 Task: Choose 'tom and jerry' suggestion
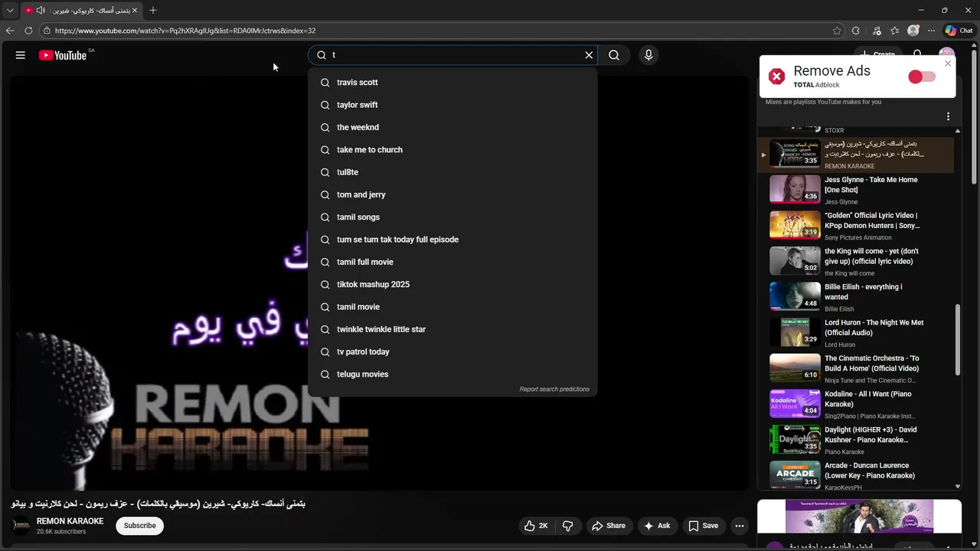coord(452,194)
